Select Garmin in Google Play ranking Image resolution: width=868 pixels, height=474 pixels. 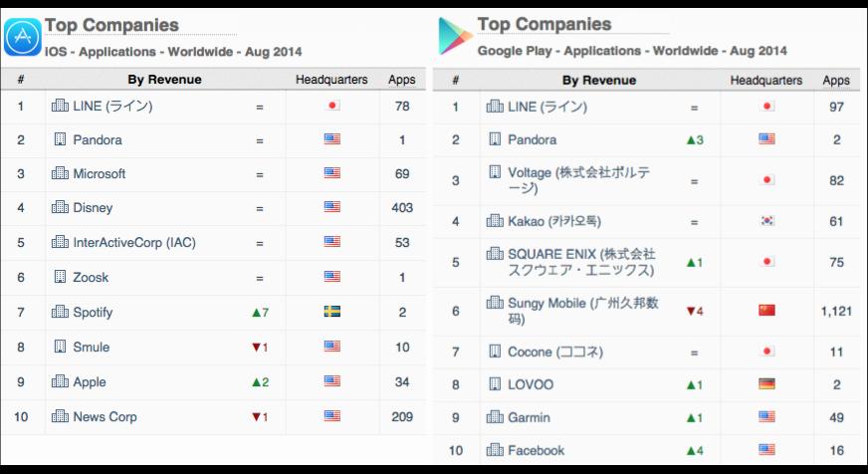point(529,418)
